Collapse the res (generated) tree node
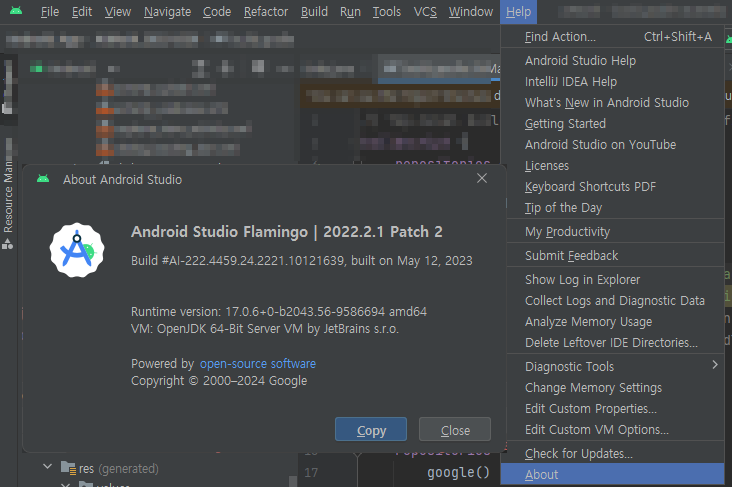Screen dimensions: 732x487 47,466
